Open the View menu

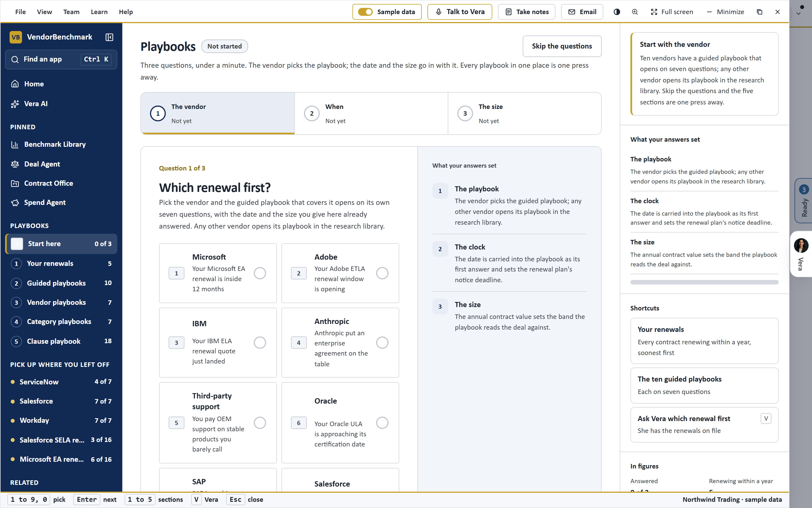coord(44,12)
